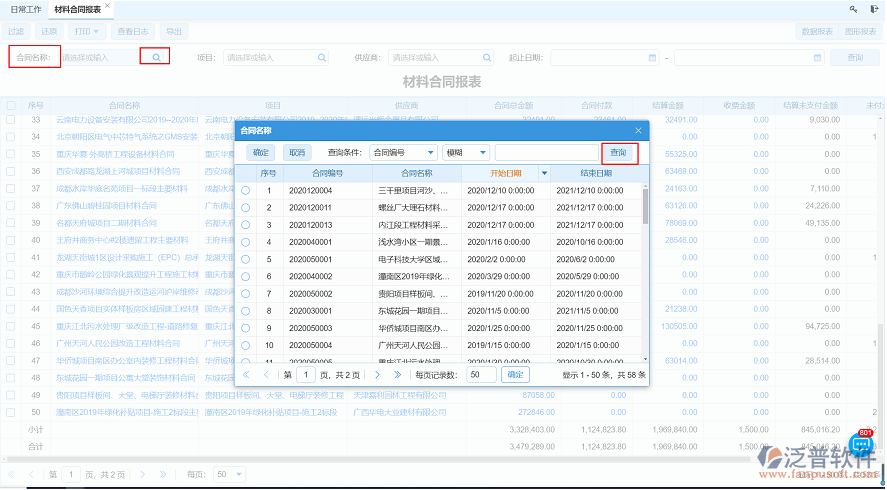
Task: Open the 合同编号 query condition dropdown
Action: tap(403, 153)
